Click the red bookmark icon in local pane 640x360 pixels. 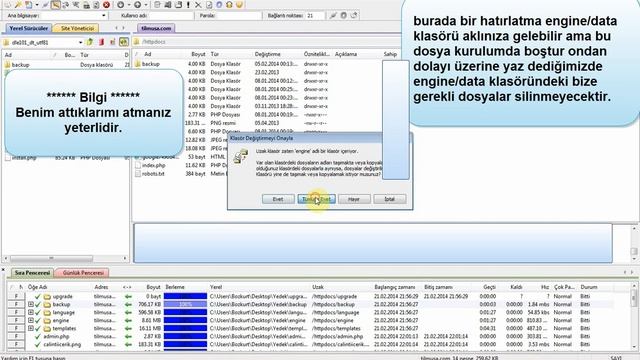point(101,42)
